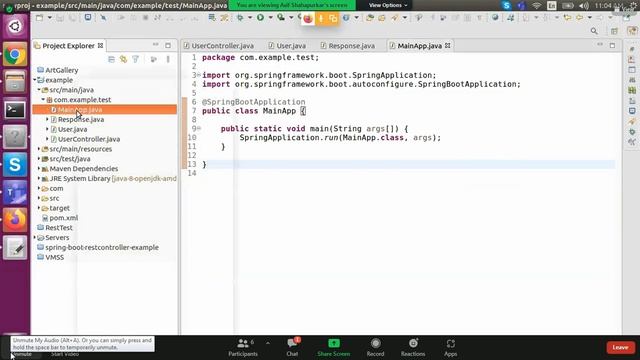Expand the Servers project node
The height and width of the screenshot is (360, 640).
coord(35,238)
